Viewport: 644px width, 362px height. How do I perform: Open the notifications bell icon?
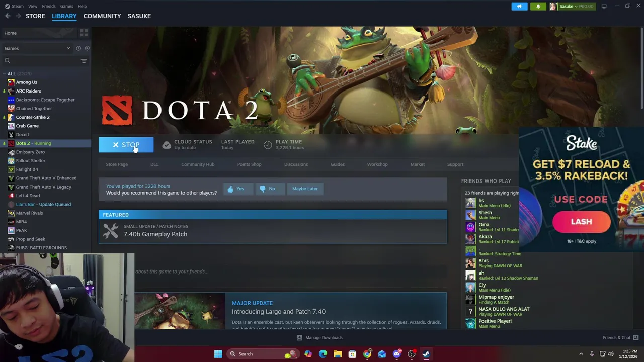(x=538, y=6)
